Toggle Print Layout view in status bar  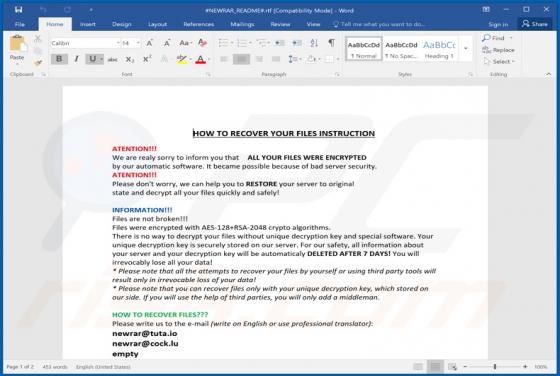point(435,367)
